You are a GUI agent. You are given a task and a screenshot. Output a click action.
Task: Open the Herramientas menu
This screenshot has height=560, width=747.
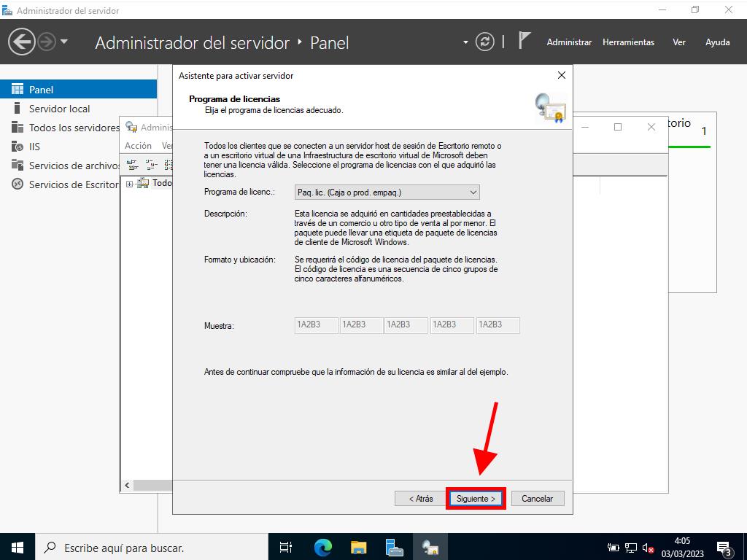pos(628,42)
